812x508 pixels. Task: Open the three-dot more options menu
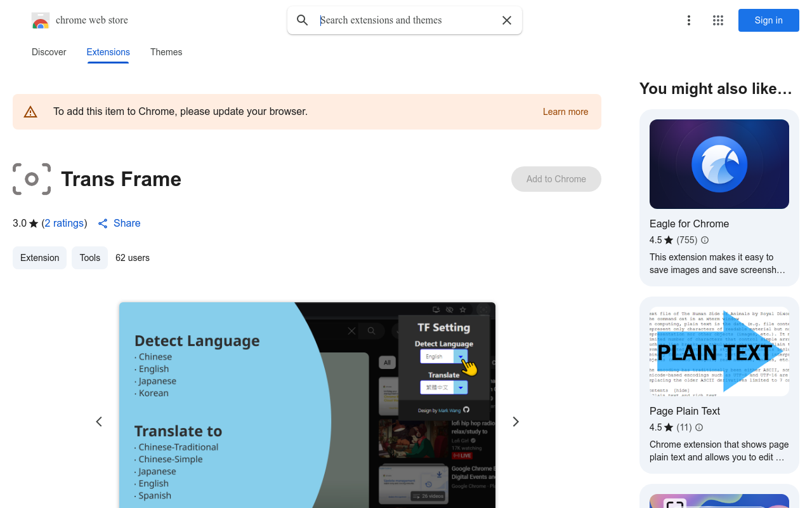(x=689, y=20)
